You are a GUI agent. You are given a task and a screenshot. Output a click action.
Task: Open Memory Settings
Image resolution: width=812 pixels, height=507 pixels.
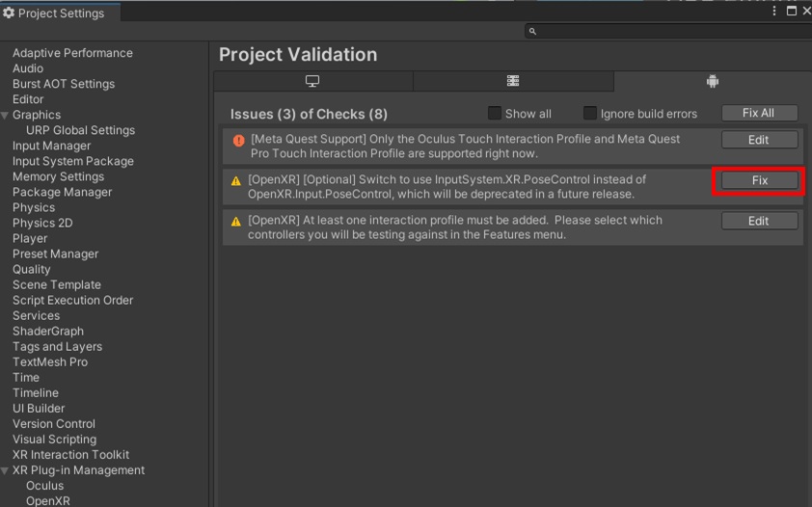point(59,177)
